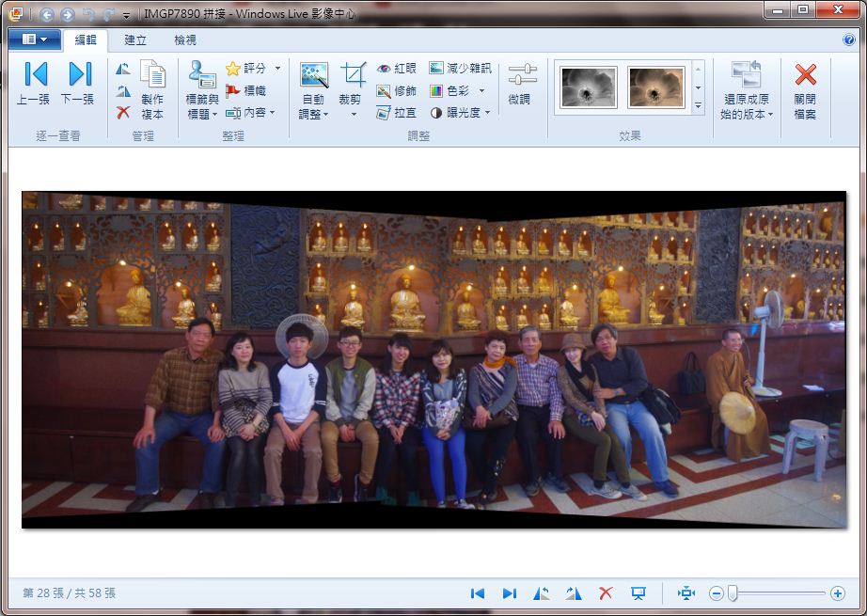Viewport: 867px width, 616px height.
Task: Zoom in with plus button
Action: [x=838, y=593]
